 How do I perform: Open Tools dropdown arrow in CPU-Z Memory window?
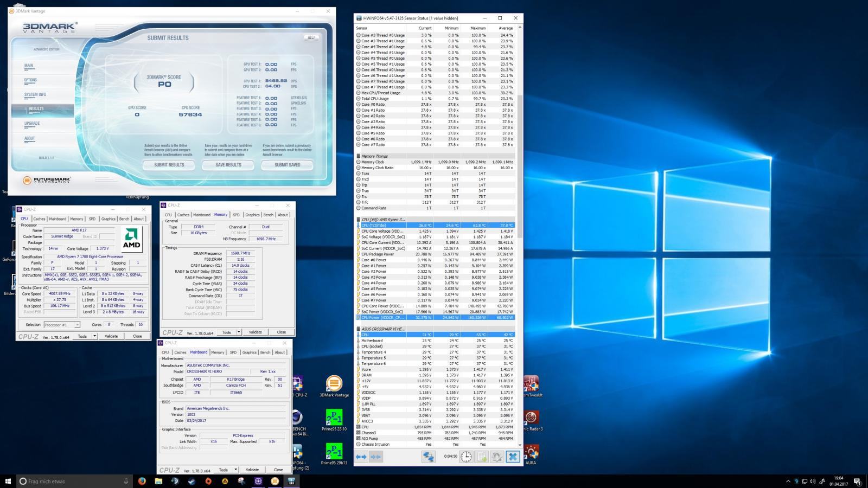point(239,332)
